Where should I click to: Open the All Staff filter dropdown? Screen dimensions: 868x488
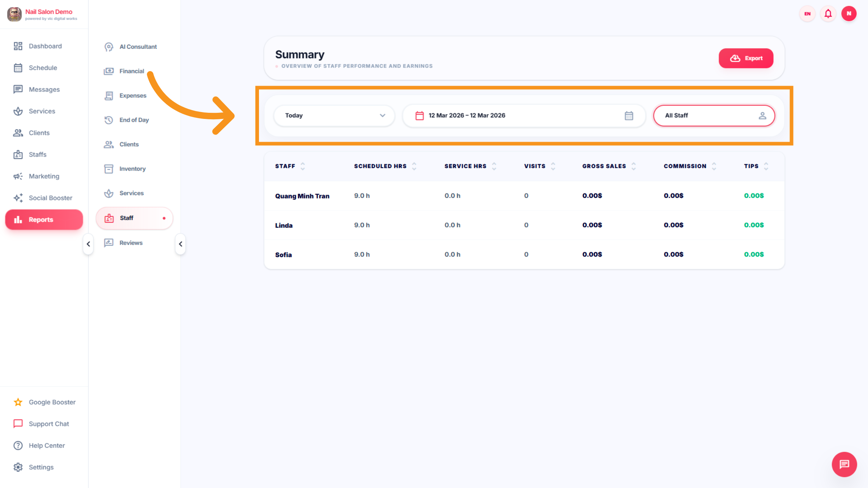point(714,116)
